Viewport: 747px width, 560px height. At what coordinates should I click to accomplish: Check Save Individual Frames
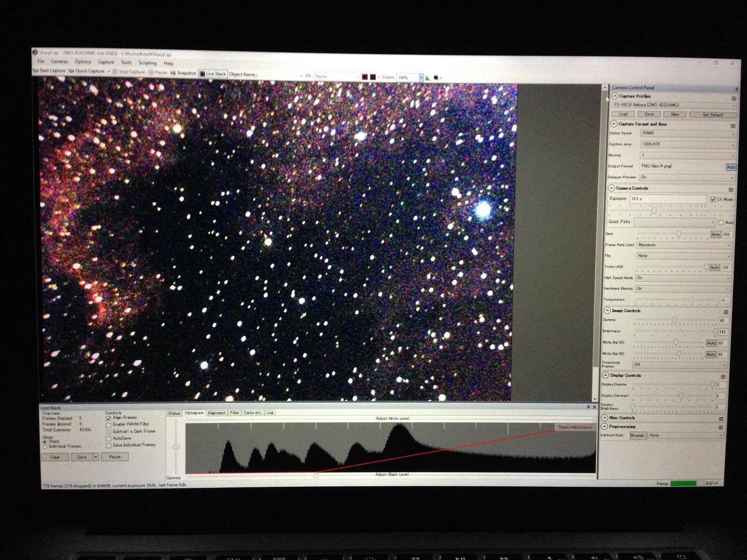click(x=108, y=446)
